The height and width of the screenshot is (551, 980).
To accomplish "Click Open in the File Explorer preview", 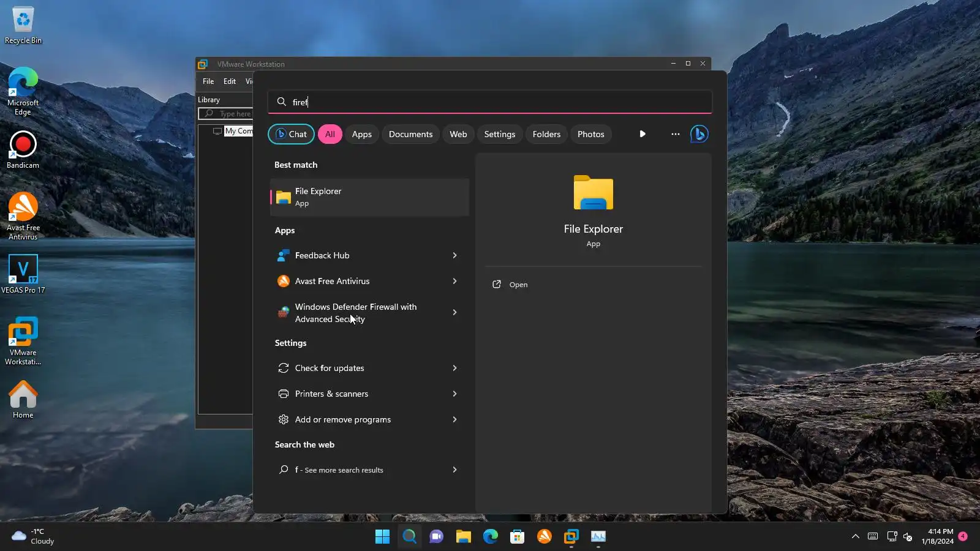I will pyautogui.click(x=510, y=285).
